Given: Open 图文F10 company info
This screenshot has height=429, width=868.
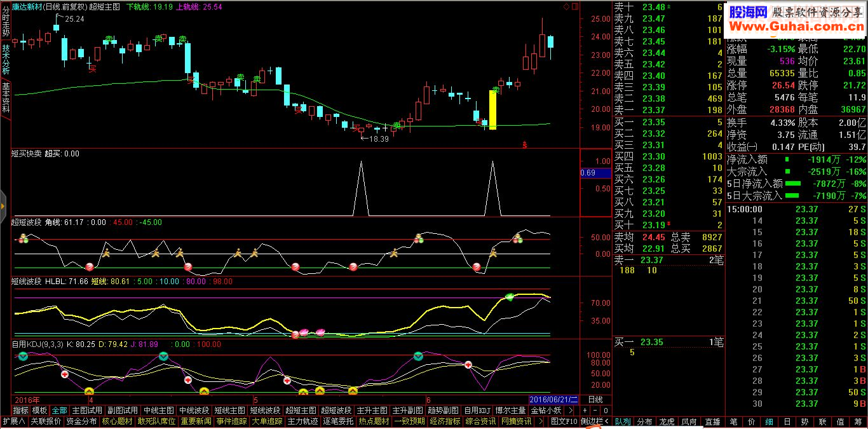Looking at the screenshot, I should coord(564,421).
